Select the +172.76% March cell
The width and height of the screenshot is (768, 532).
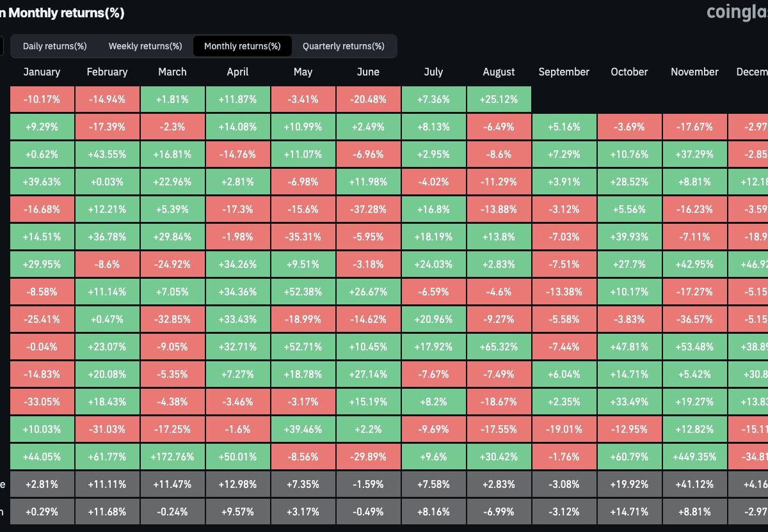(x=172, y=457)
